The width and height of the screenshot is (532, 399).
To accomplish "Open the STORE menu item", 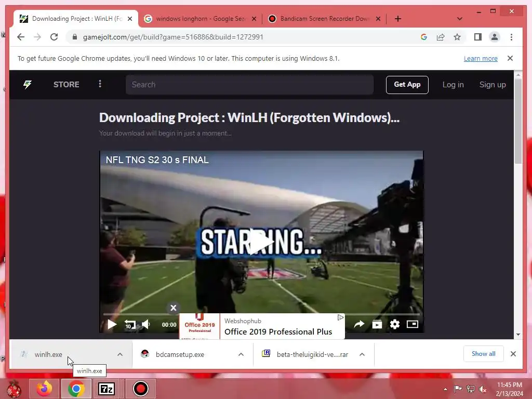I will [66, 85].
